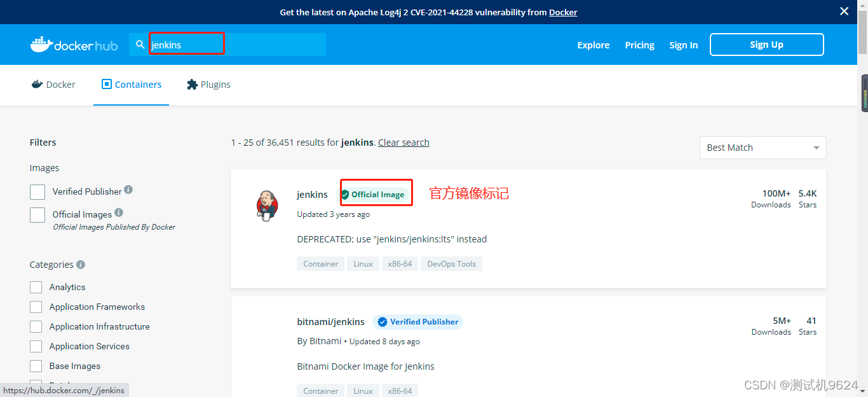Image resolution: width=868 pixels, height=397 pixels.
Task: Open the Best Match sort dropdown
Action: tap(763, 148)
